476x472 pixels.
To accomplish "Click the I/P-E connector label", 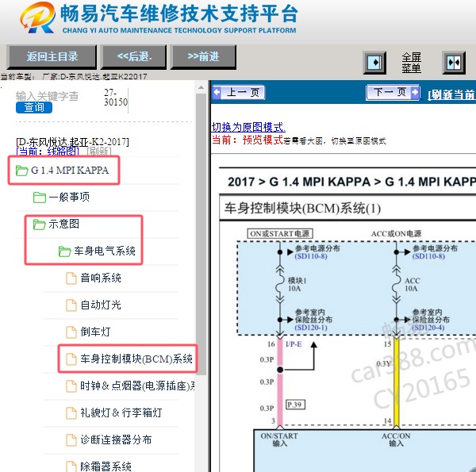I will click(x=294, y=344).
